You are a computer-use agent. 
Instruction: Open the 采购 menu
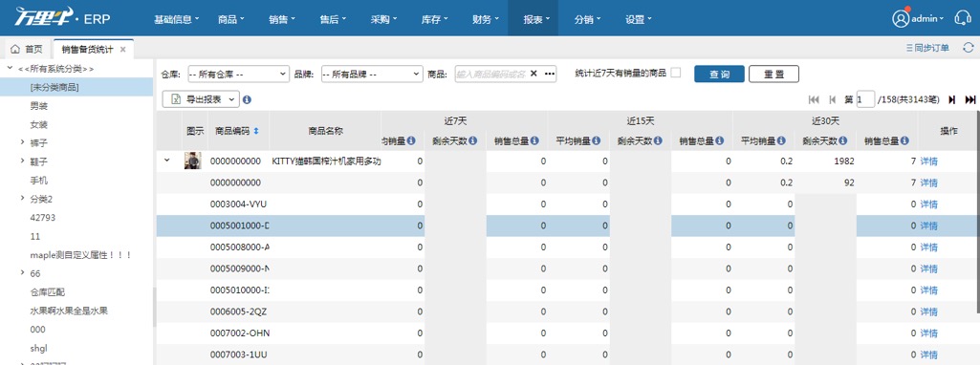tap(383, 19)
